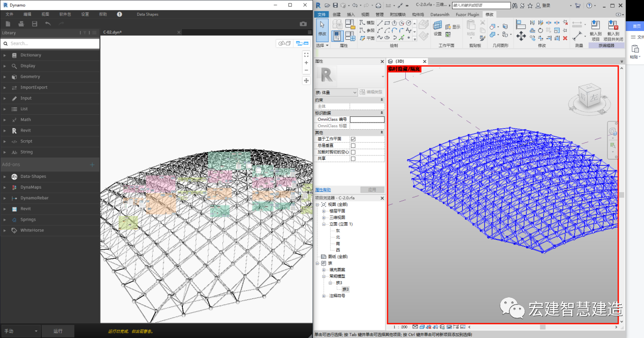Open the Datasmith ribbon tab
The width and height of the screenshot is (644, 338).
pyautogui.click(x=439, y=14)
